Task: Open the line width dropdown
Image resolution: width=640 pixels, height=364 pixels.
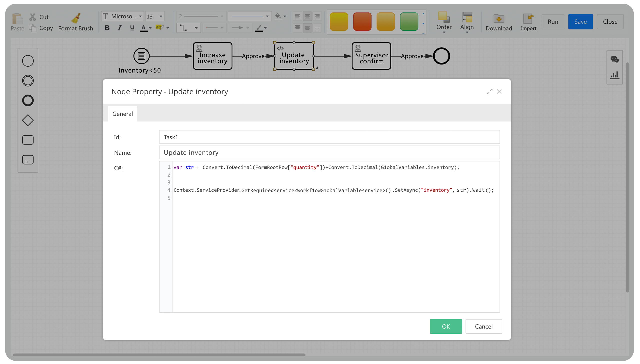Action: [x=201, y=16]
